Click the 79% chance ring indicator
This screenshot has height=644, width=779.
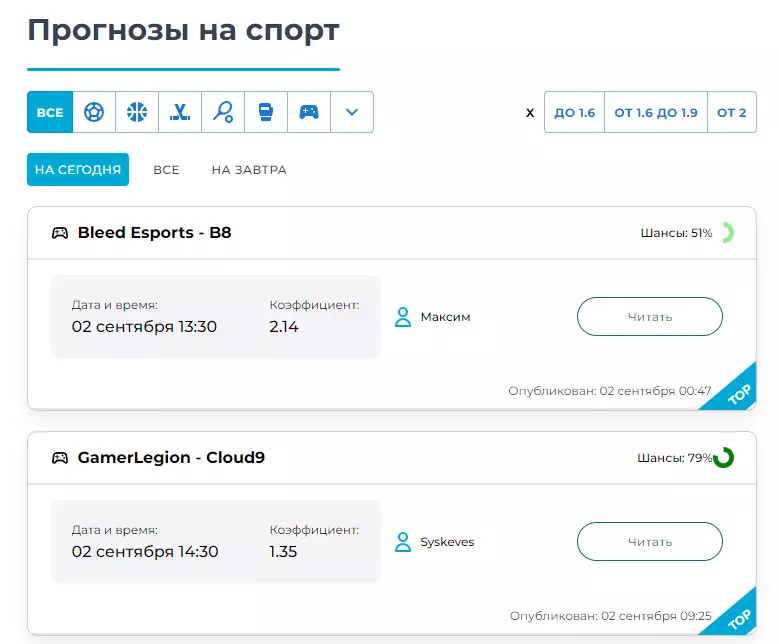click(x=724, y=458)
